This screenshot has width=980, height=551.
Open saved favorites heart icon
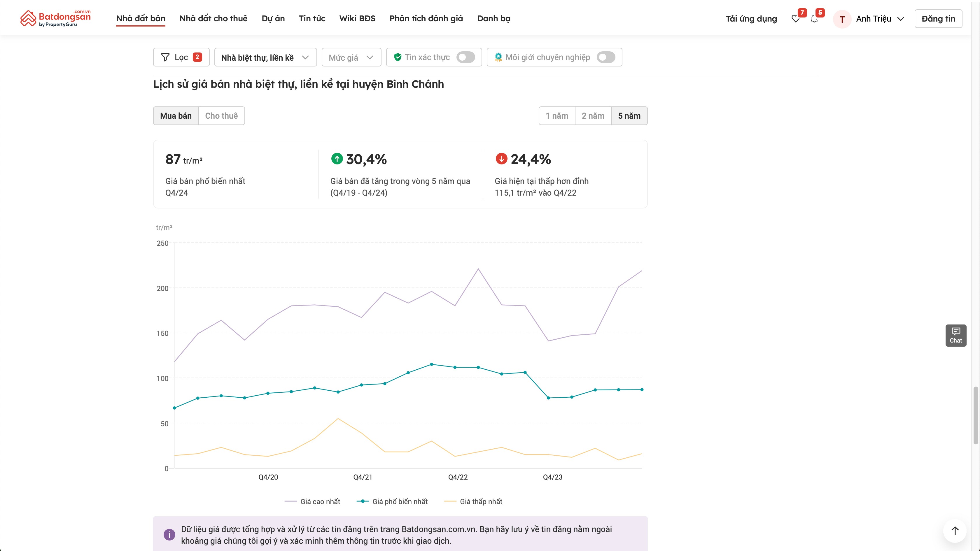795,19
